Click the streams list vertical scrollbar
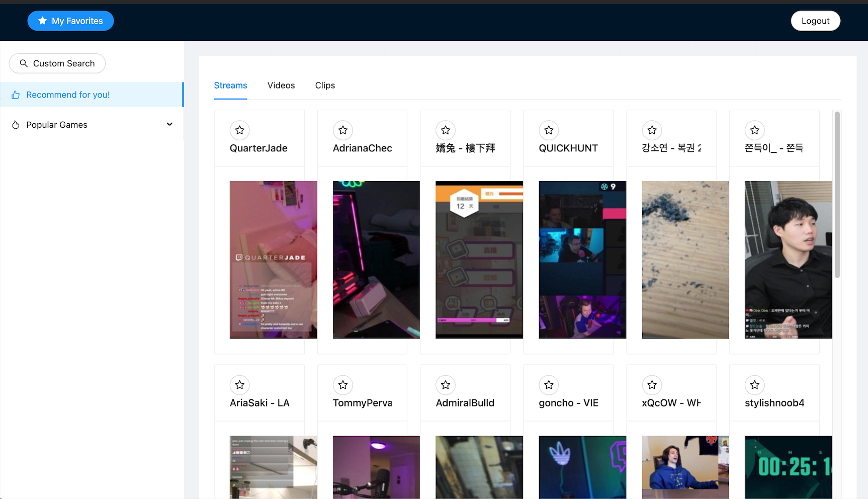 837,195
